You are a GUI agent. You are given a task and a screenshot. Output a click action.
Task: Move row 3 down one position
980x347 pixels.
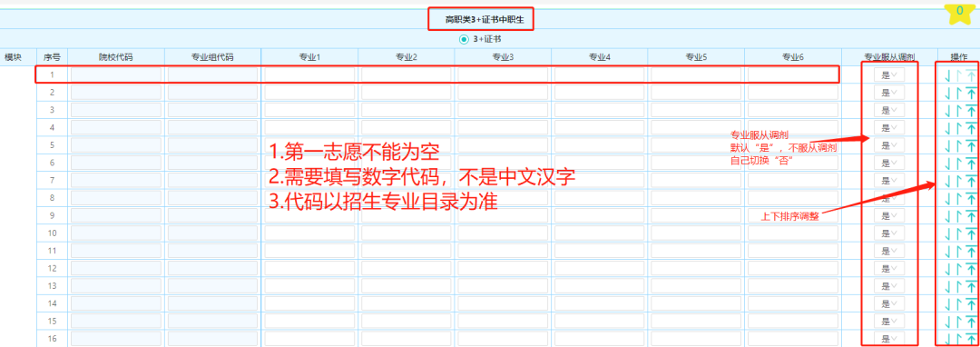tap(947, 111)
